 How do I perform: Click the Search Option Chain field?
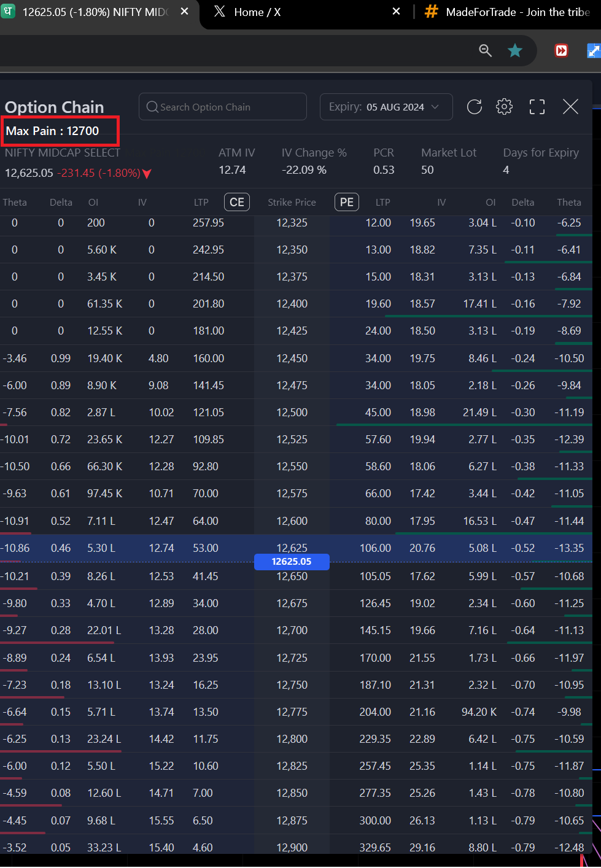tap(223, 107)
